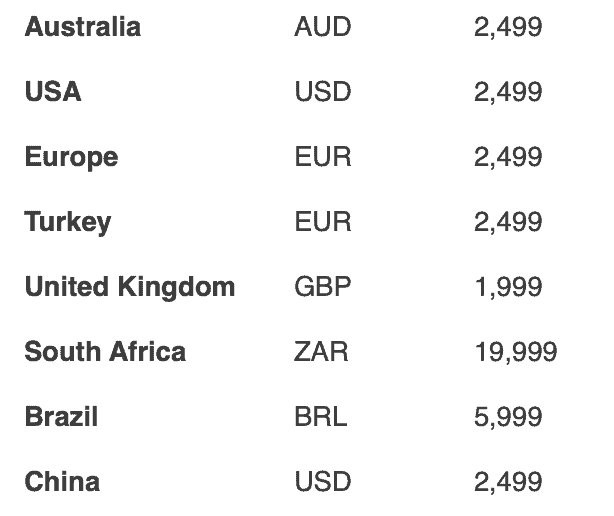Click the 2,499 price for Turkey

tap(508, 222)
